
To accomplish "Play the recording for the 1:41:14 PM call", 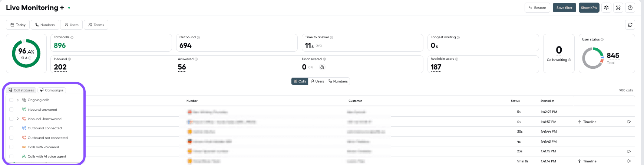I will (x=629, y=161).
